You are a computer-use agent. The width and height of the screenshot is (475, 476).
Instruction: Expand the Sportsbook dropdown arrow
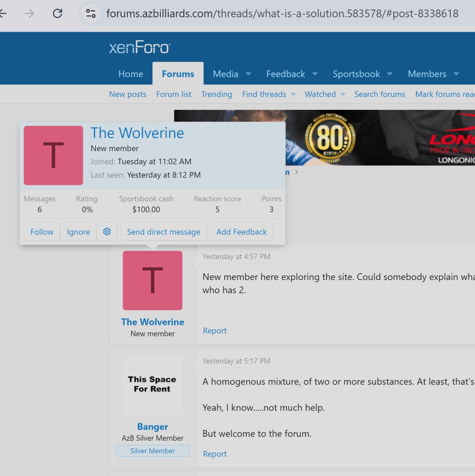tap(390, 74)
